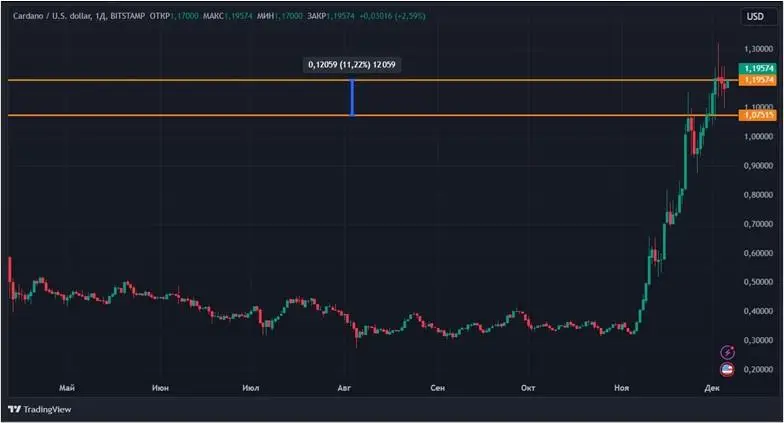This screenshot has height=423, width=784.
Task: Click the orange 1,07515 price line label
Action: (x=757, y=116)
